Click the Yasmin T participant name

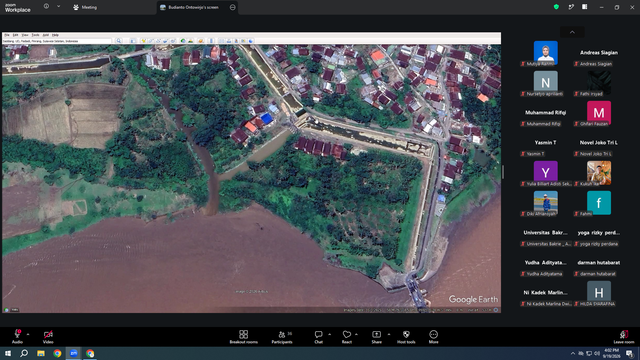[x=545, y=142]
